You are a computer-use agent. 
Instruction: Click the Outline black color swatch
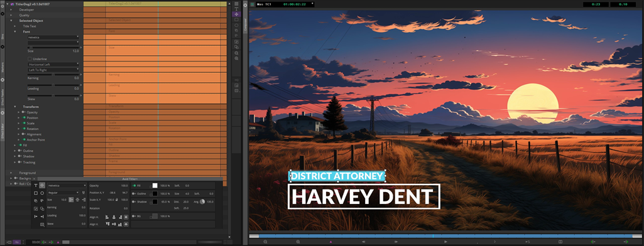pos(155,193)
